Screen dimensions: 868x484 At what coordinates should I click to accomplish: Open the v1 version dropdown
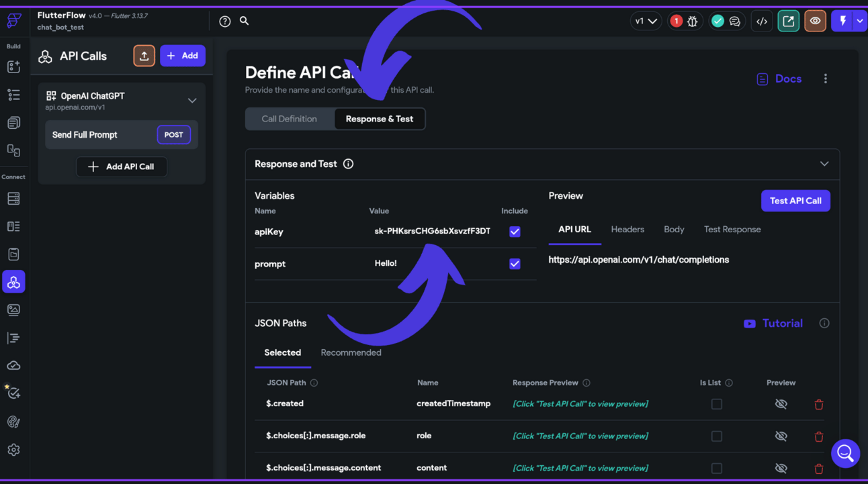[646, 21]
